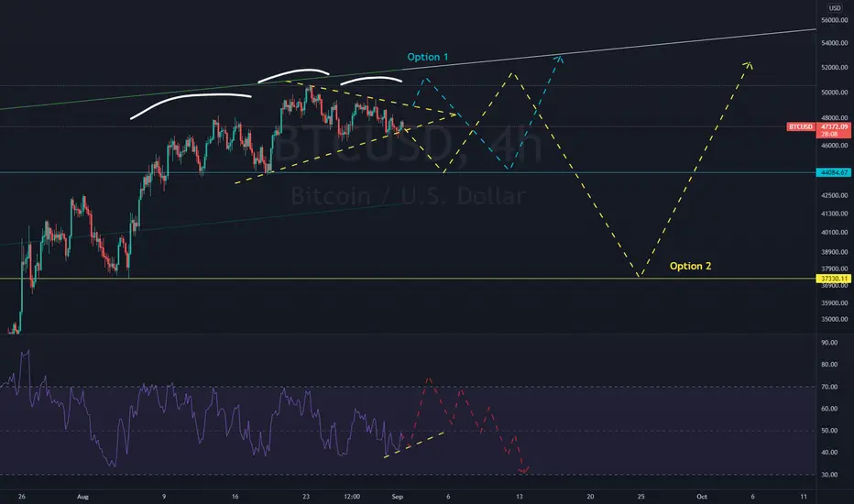
Task: Click the 50.00 RSI axis value
Action: pyautogui.click(x=829, y=431)
